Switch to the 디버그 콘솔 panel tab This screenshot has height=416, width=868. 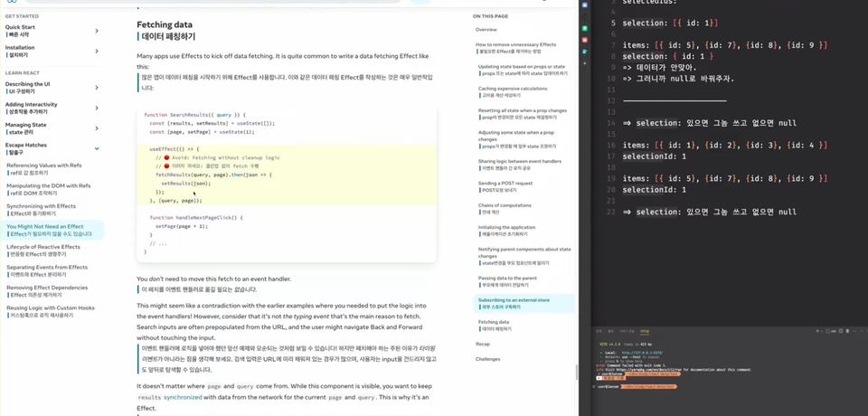pyautogui.click(x=627, y=331)
